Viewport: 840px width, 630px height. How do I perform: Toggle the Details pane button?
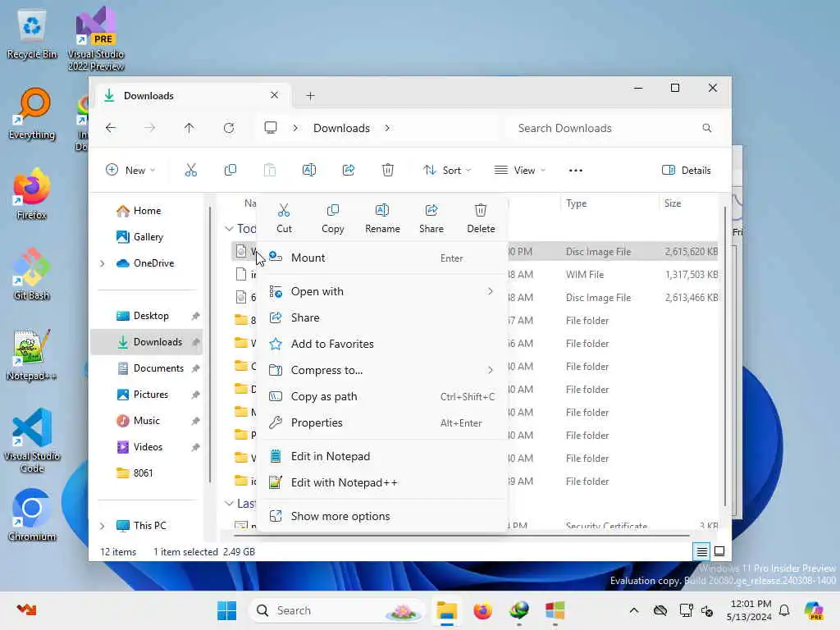[x=687, y=171]
